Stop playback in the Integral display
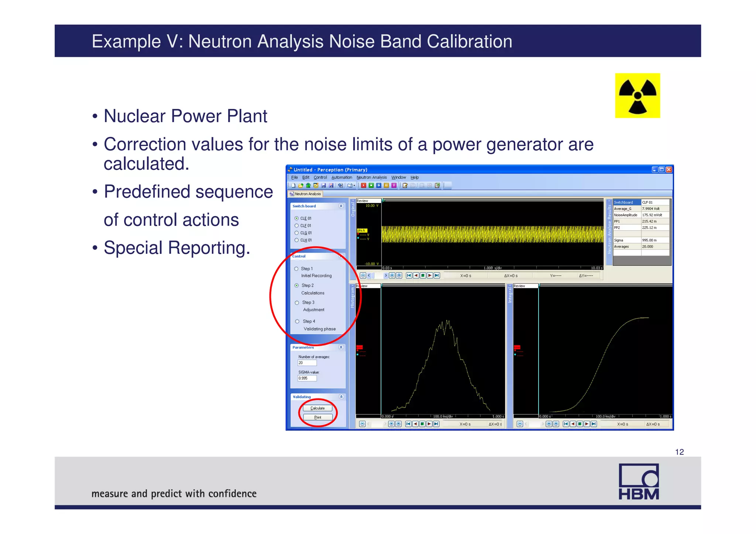The width and height of the screenshot is (756, 534). click(x=580, y=424)
